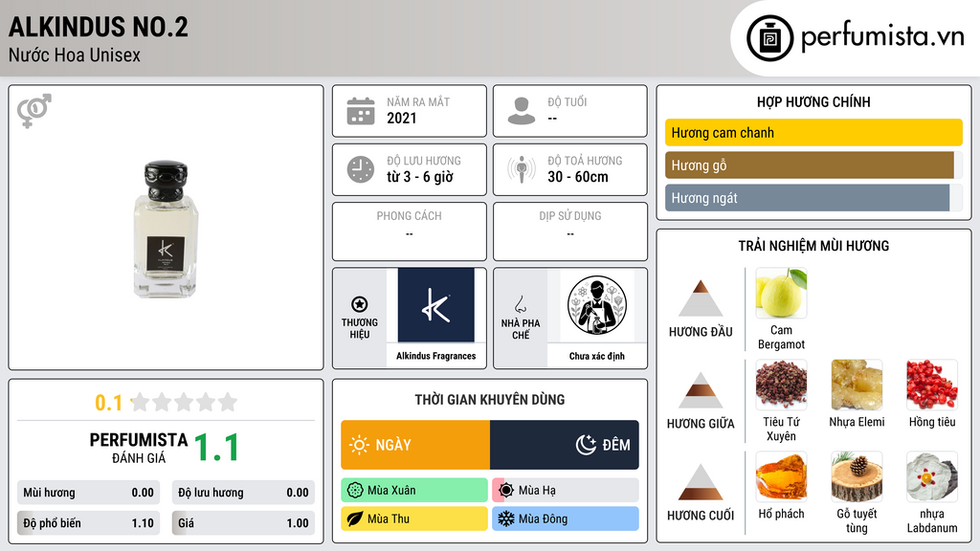
Task: Click the ALKINDUS NO.2 title
Action: point(99,27)
